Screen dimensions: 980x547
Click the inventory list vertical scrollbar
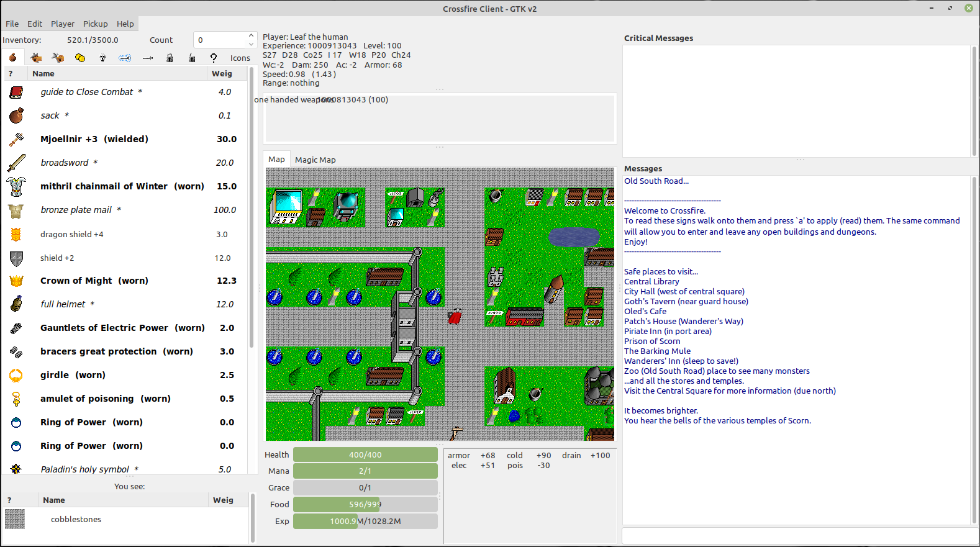pyautogui.click(x=252, y=208)
